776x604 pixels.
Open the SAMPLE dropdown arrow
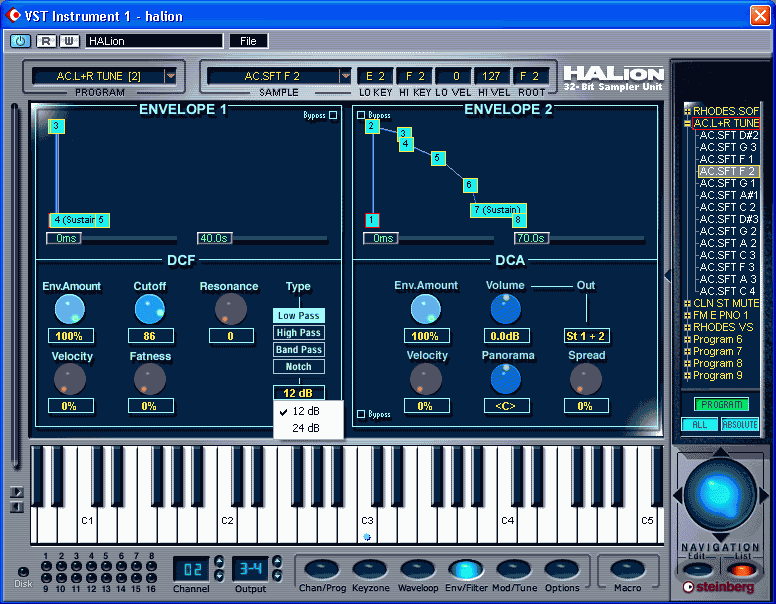tap(345, 76)
